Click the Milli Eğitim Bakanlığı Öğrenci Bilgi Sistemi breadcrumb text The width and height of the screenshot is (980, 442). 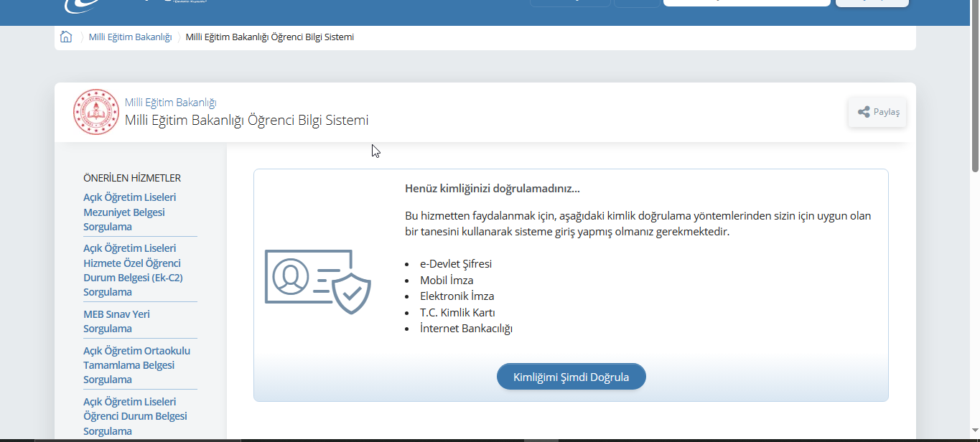(270, 37)
